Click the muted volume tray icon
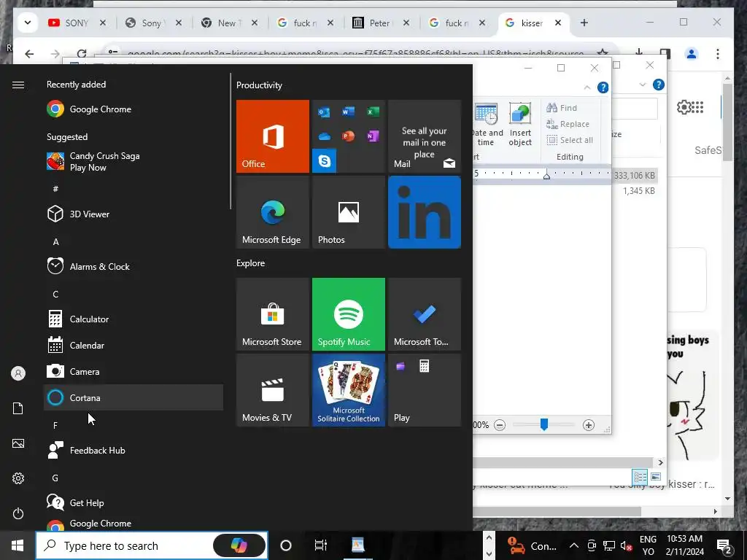747x560 pixels. (627, 545)
